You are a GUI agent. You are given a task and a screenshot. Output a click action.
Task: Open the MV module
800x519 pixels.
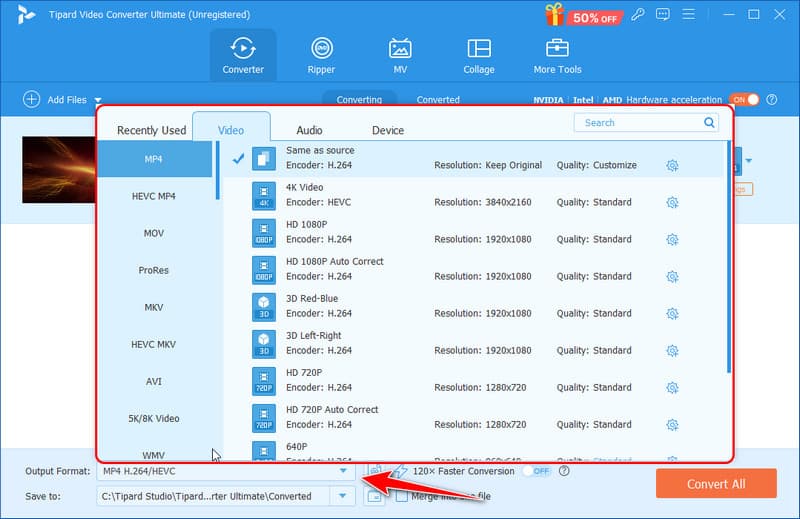(x=400, y=56)
